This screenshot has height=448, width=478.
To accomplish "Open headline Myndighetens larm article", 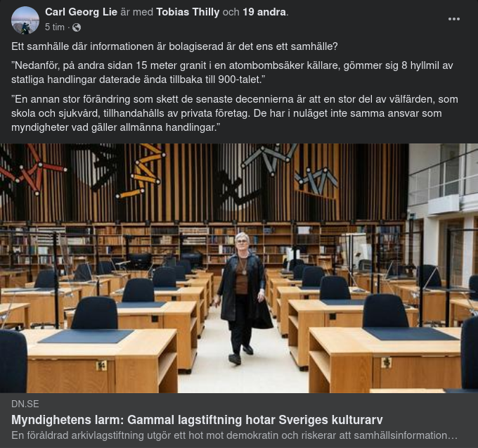I will pos(197,420).
